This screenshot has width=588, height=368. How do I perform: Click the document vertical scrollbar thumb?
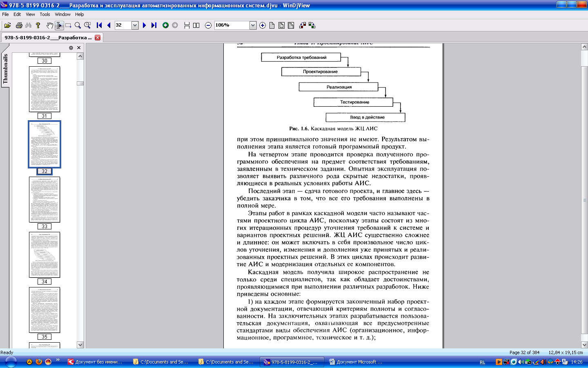pyautogui.click(x=584, y=200)
